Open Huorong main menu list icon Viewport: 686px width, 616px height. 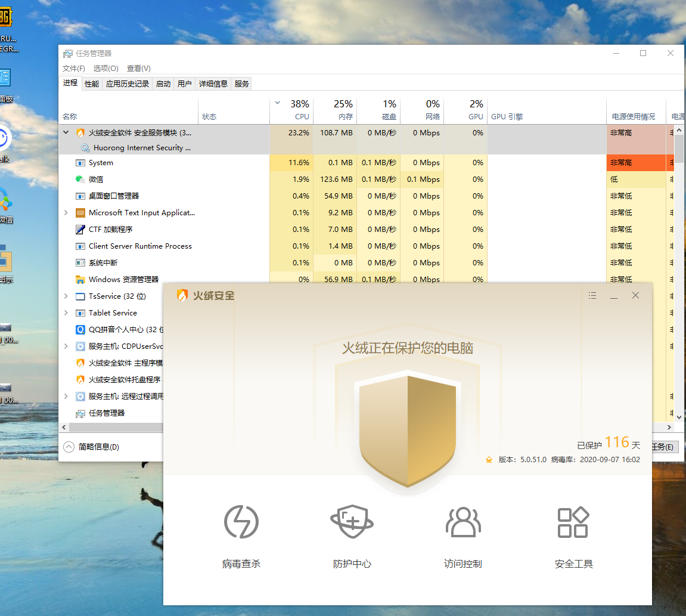pos(592,296)
